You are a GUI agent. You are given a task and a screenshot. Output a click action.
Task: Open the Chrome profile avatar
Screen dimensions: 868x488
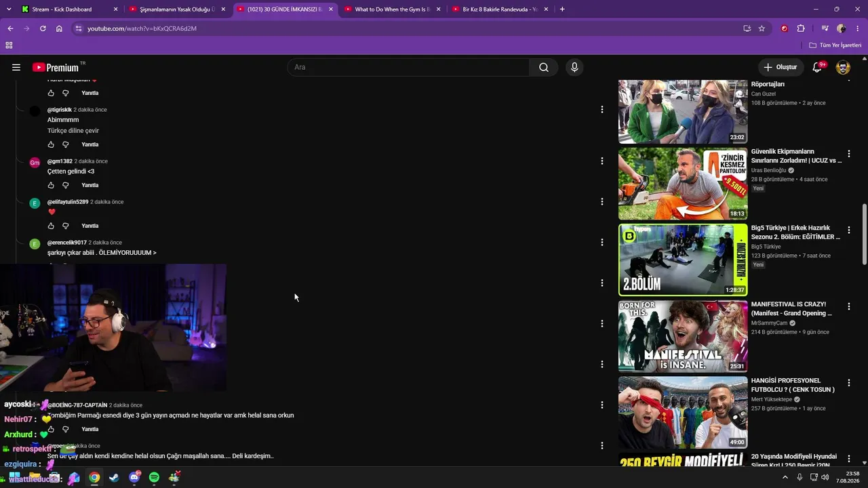(842, 28)
